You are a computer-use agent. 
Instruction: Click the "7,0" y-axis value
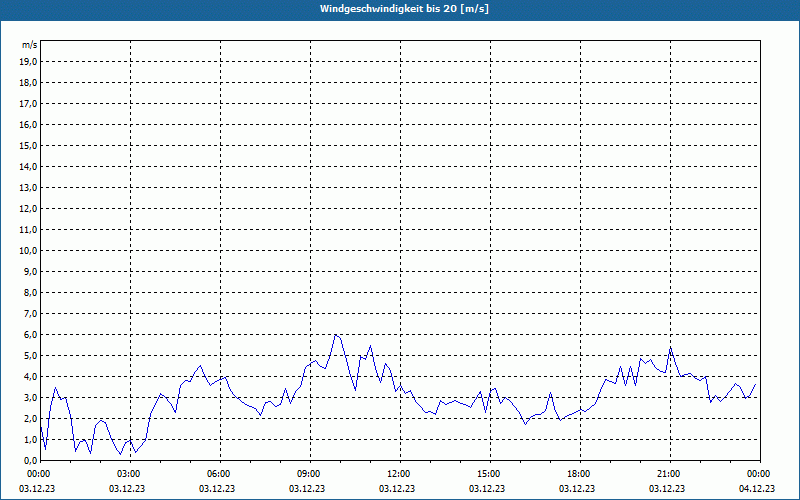coord(30,314)
